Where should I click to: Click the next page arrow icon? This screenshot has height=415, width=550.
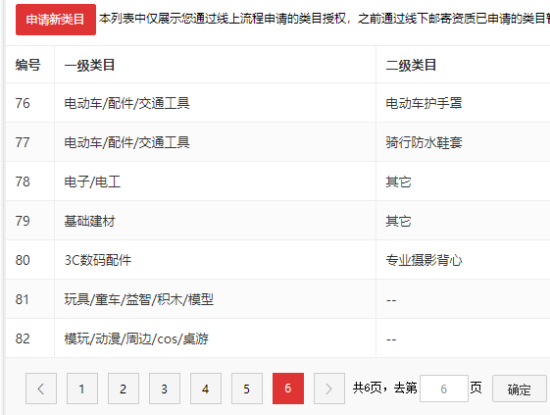click(329, 388)
